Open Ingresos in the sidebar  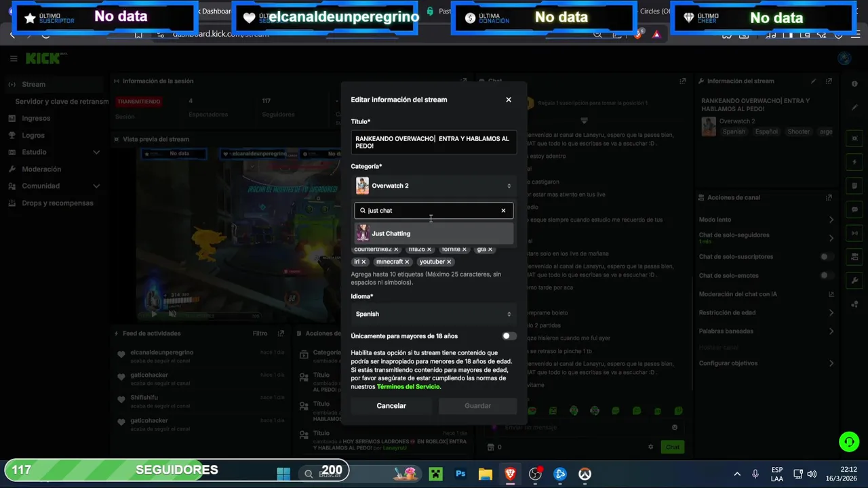click(x=36, y=119)
